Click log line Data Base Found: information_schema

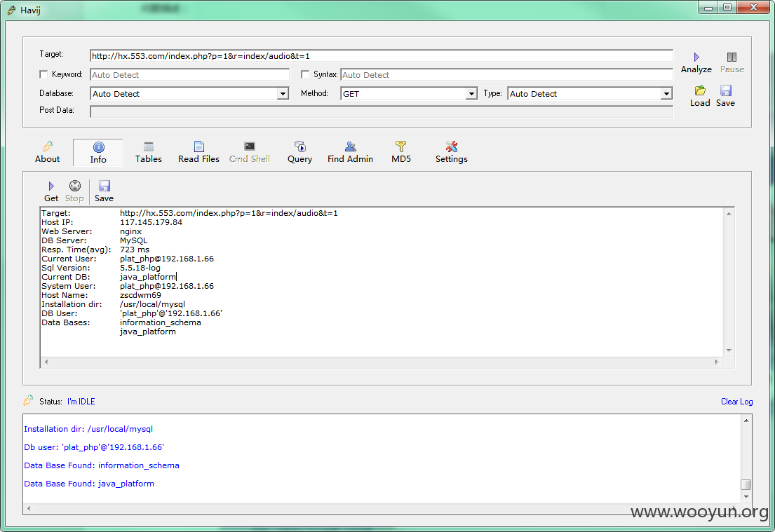(x=101, y=465)
